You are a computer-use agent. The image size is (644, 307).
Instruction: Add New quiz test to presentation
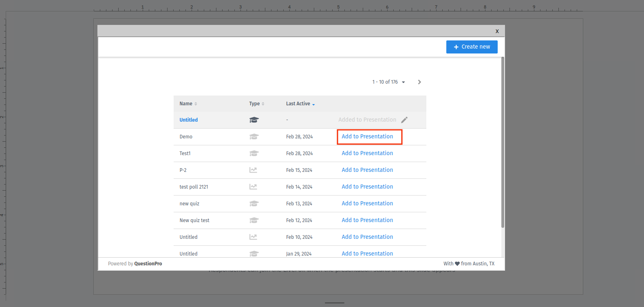[x=367, y=220]
